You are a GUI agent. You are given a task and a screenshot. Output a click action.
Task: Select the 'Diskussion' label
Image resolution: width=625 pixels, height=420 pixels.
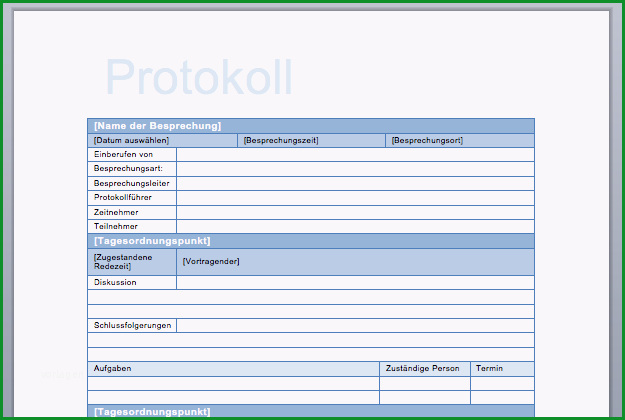point(115,282)
